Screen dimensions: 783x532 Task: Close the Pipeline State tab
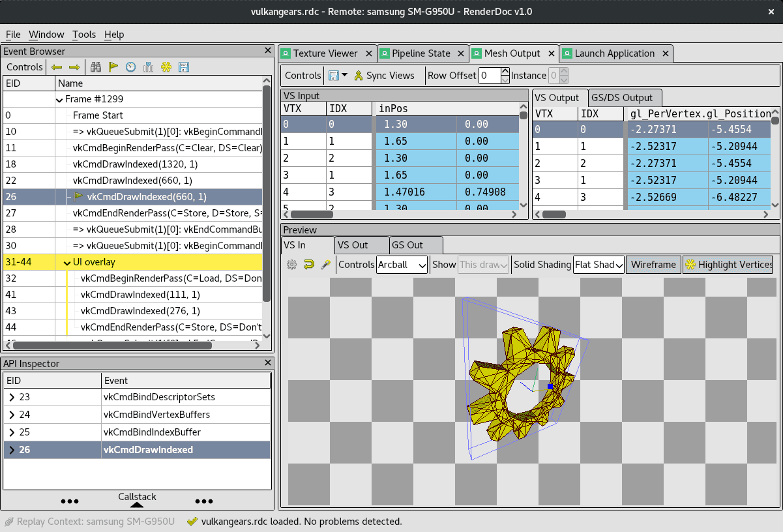(x=461, y=53)
